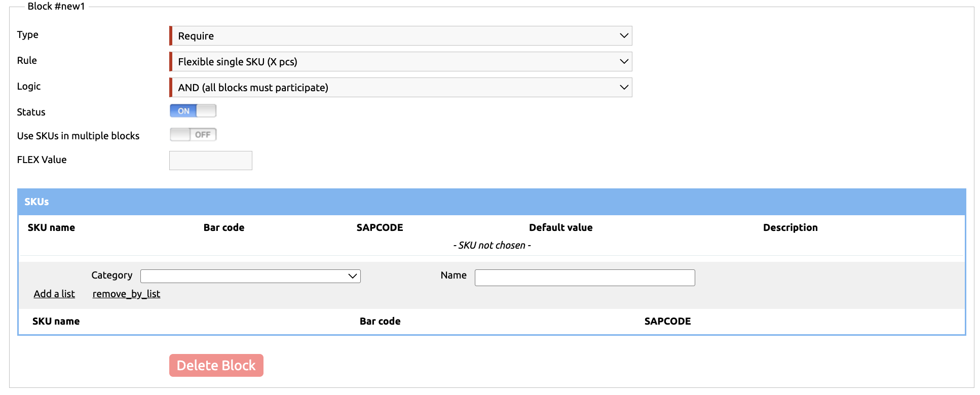Expand the Rule dropdown with Flexible single SKU
The height and width of the screenshot is (395, 980).
click(400, 62)
